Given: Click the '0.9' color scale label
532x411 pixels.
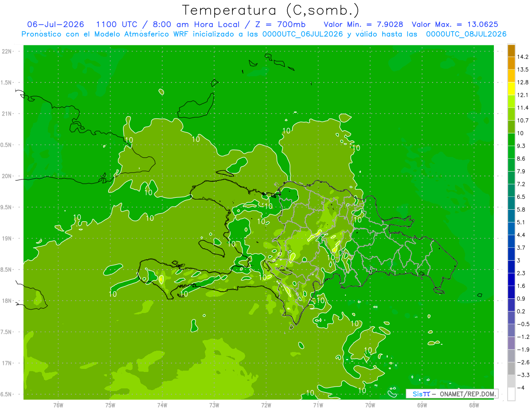Looking at the screenshot, I should pyautogui.click(x=521, y=299).
